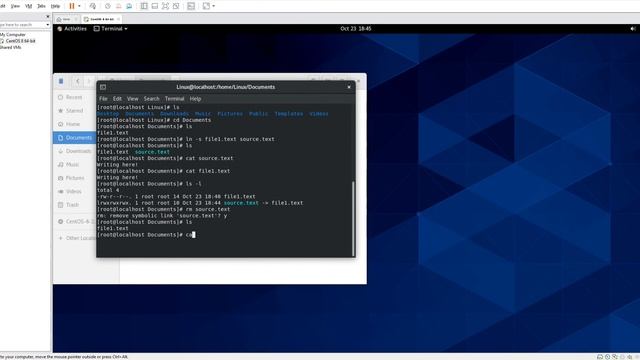640x360 pixels.
Task: Open the Terminal File menu
Action: (x=103, y=99)
